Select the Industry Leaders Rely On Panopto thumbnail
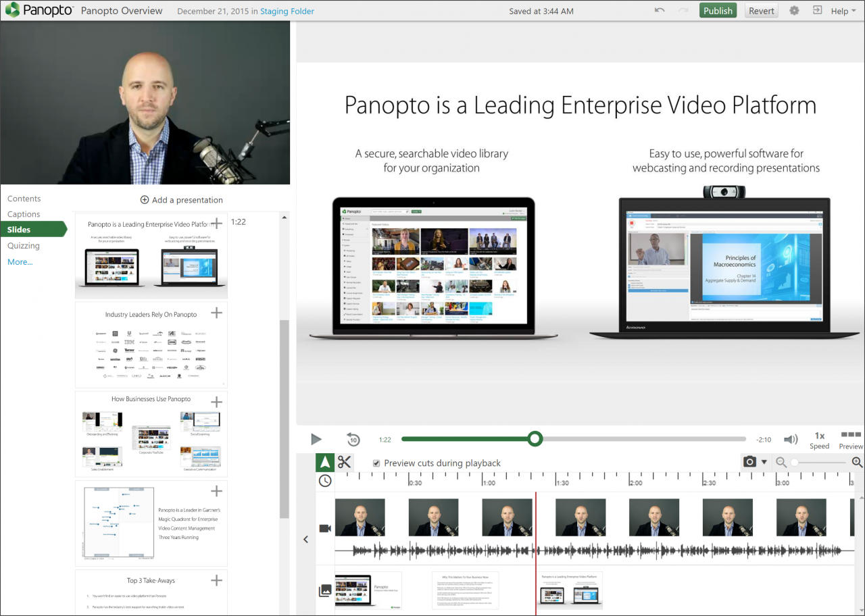 point(151,344)
